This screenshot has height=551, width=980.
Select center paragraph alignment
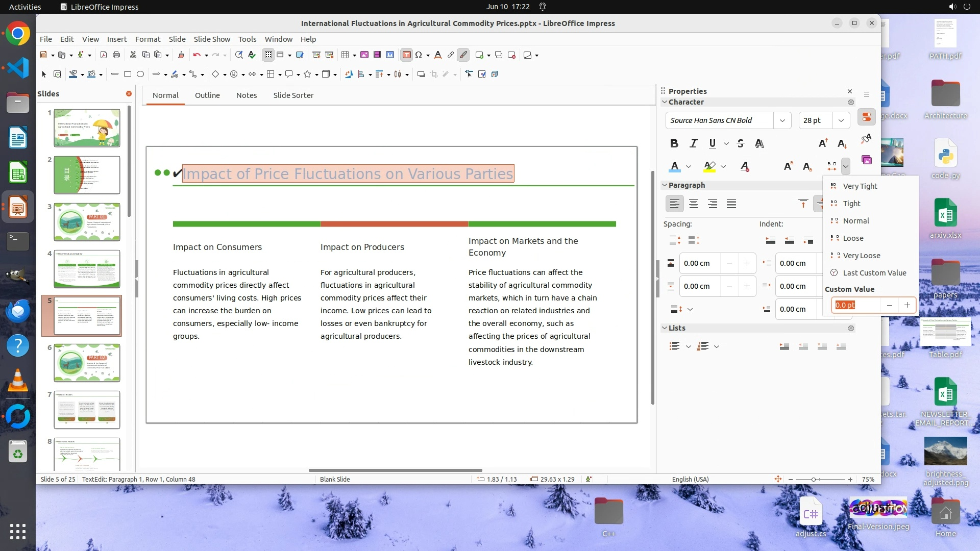[x=693, y=204]
